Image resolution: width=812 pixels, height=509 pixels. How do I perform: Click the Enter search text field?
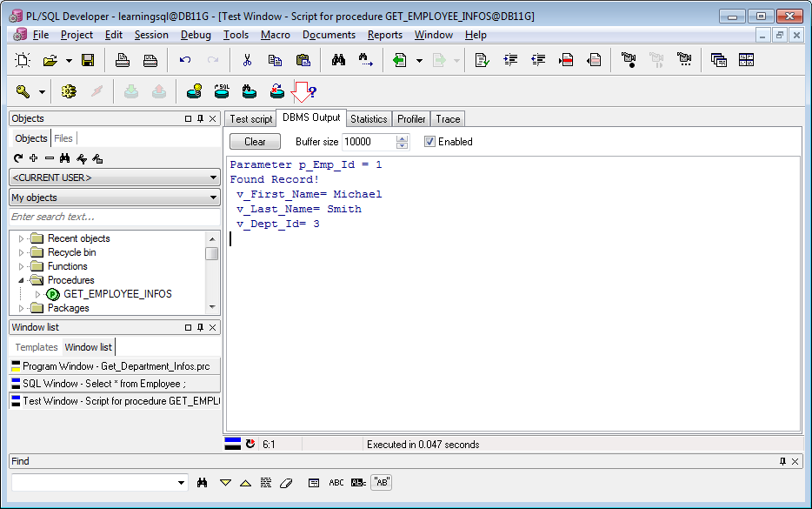point(115,217)
